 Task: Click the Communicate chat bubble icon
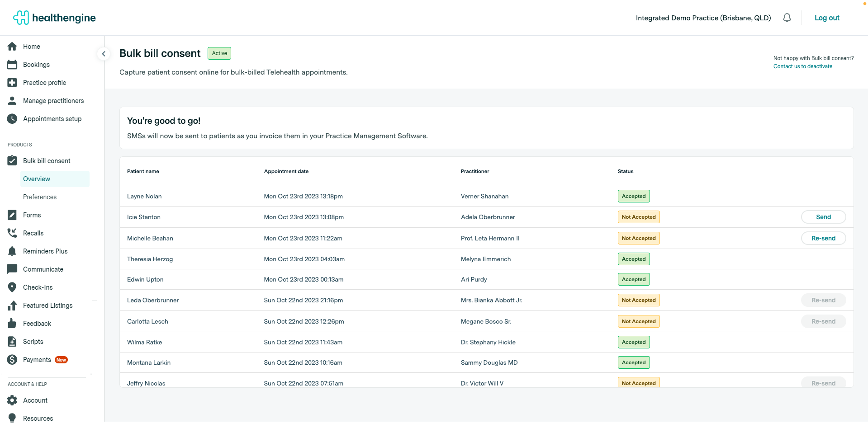(12, 269)
